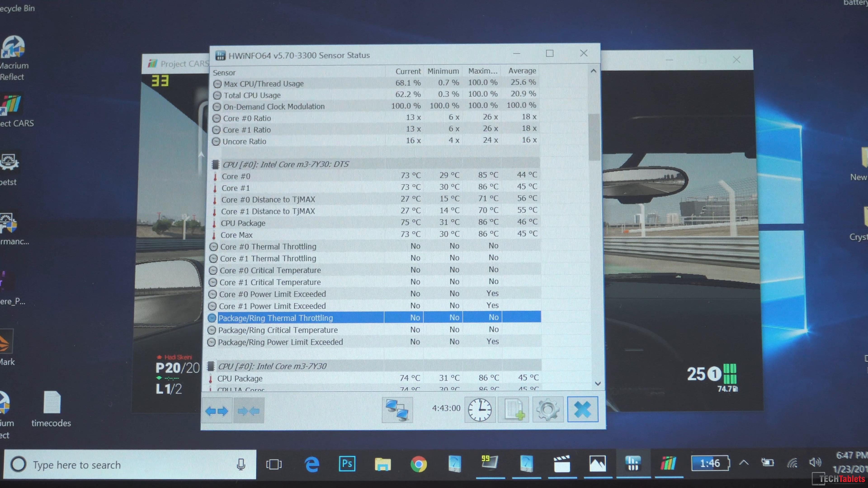This screenshot has width=868, height=488.
Task: Open the Wi-Fi network tray icon
Action: point(792,463)
